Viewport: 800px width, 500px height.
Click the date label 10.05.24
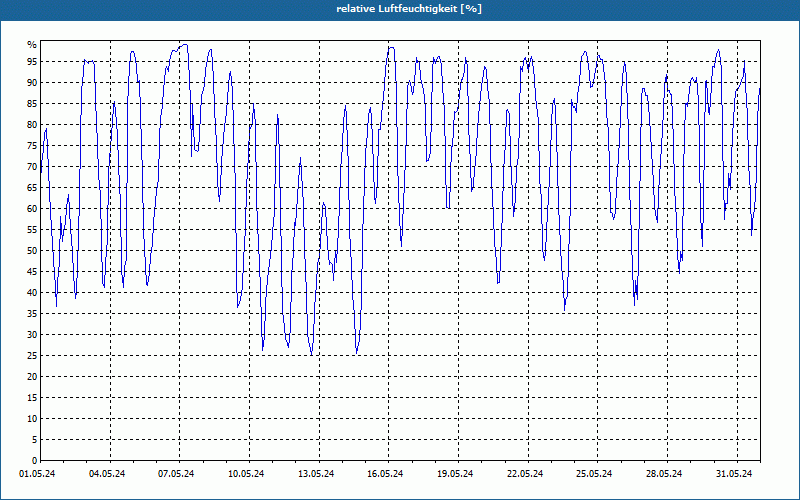[x=246, y=474]
